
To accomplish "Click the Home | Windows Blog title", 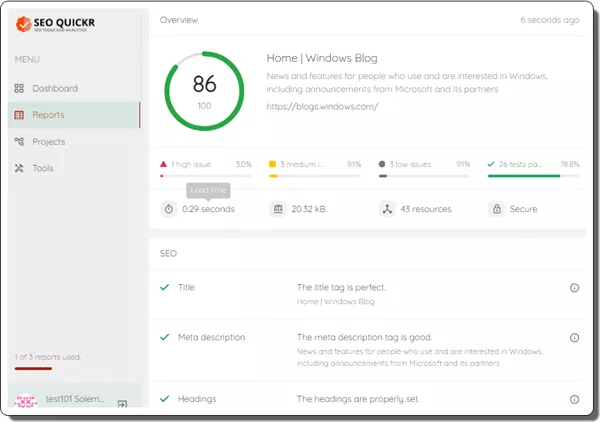I will [322, 58].
